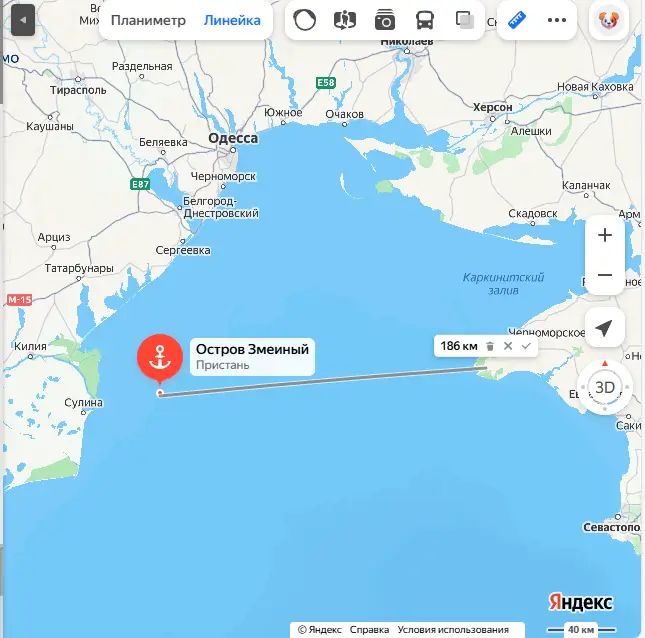Viewport: 645px width, 638px height.
Task: Zoom out with the minus button
Action: [x=605, y=275]
